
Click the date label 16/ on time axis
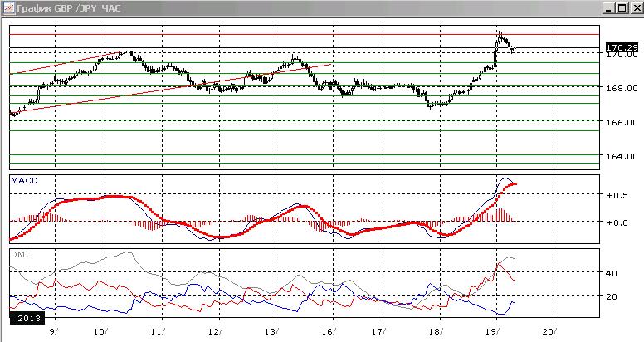(x=329, y=331)
